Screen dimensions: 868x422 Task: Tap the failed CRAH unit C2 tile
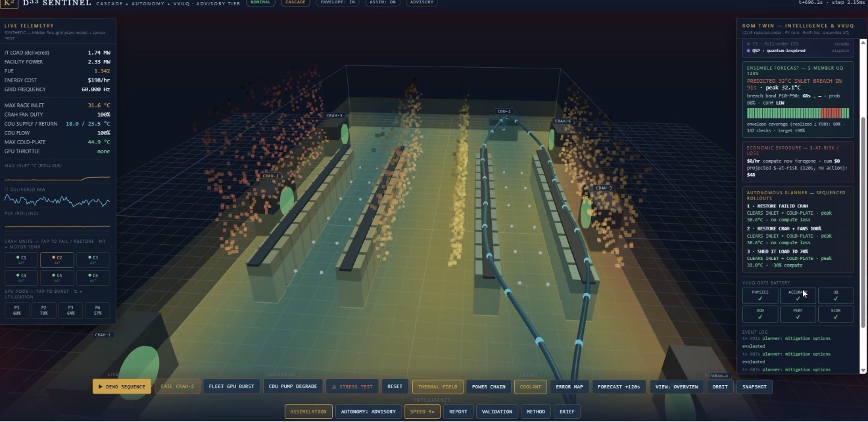(57, 260)
